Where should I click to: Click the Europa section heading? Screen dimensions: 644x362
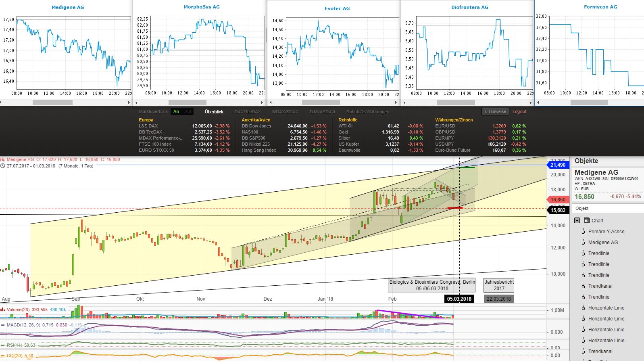click(x=146, y=120)
